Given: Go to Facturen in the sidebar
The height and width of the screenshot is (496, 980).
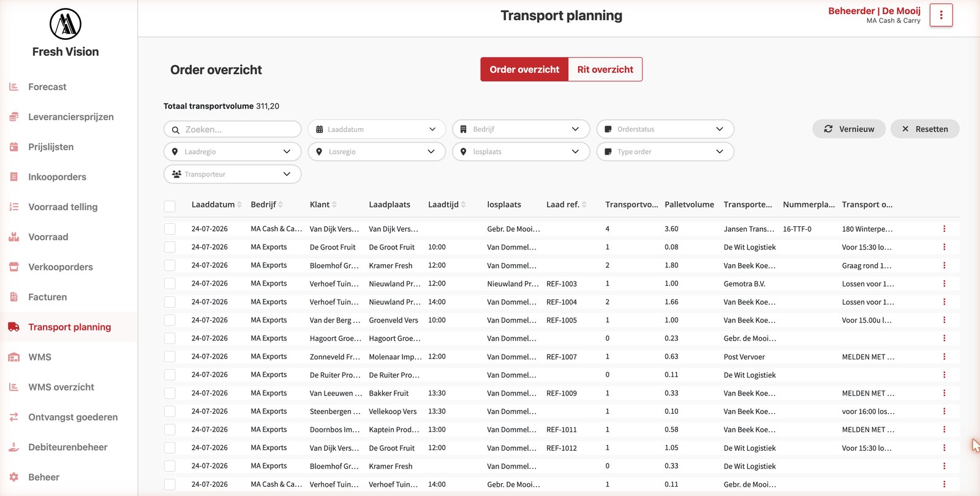Looking at the screenshot, I should tap(47, 297).
